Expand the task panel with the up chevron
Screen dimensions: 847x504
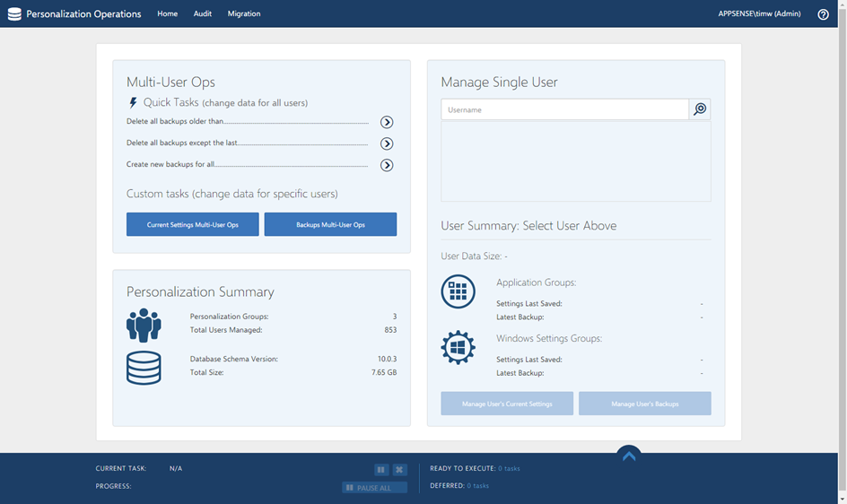click(x=629, y=456)
